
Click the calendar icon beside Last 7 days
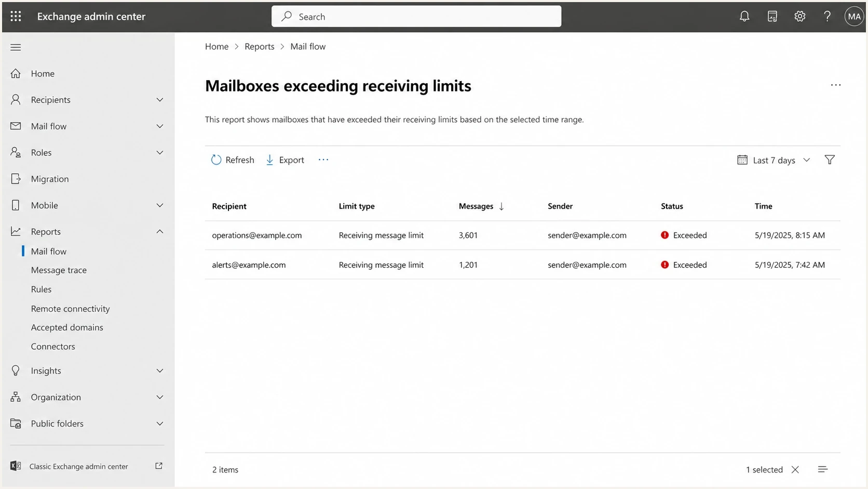[x=742, y=160]
